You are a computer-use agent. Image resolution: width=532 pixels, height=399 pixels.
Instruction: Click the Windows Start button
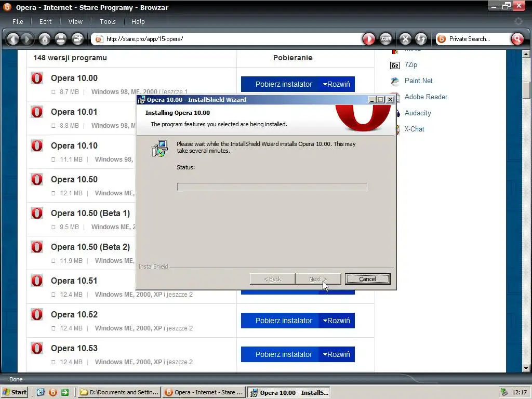tap(15, 392)
